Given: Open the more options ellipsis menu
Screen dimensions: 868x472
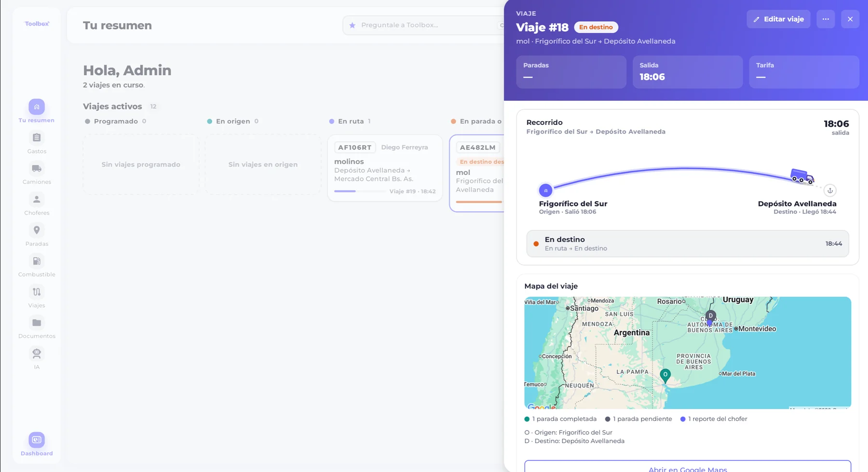Looking at the screenshot, I should click(826, 19).
